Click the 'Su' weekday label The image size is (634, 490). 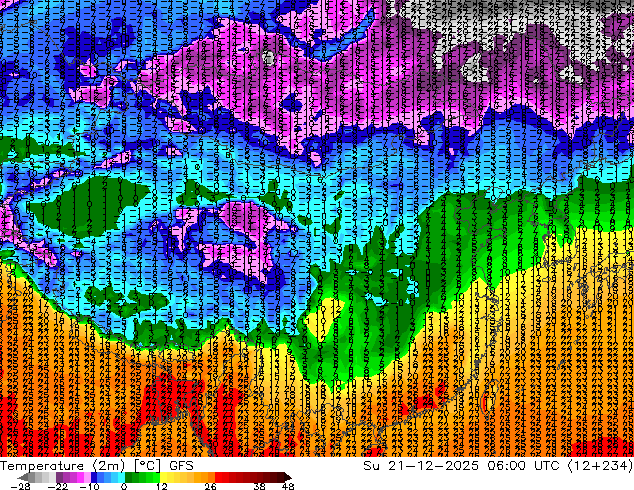(371, 466)
